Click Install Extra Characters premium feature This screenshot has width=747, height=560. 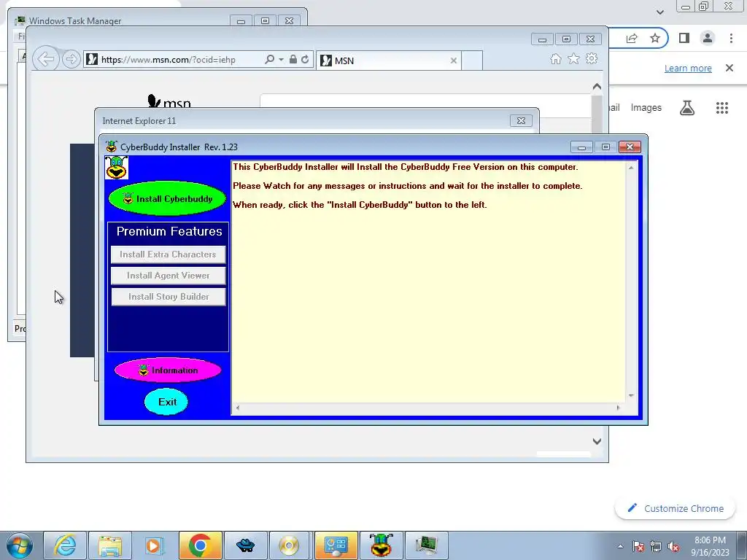(x=168, y=254)
